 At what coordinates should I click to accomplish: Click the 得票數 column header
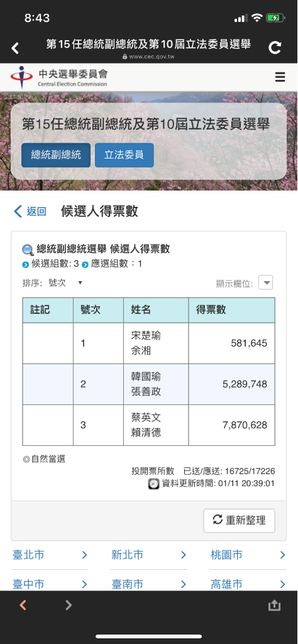pyautogui.click(x=232, y=310)
